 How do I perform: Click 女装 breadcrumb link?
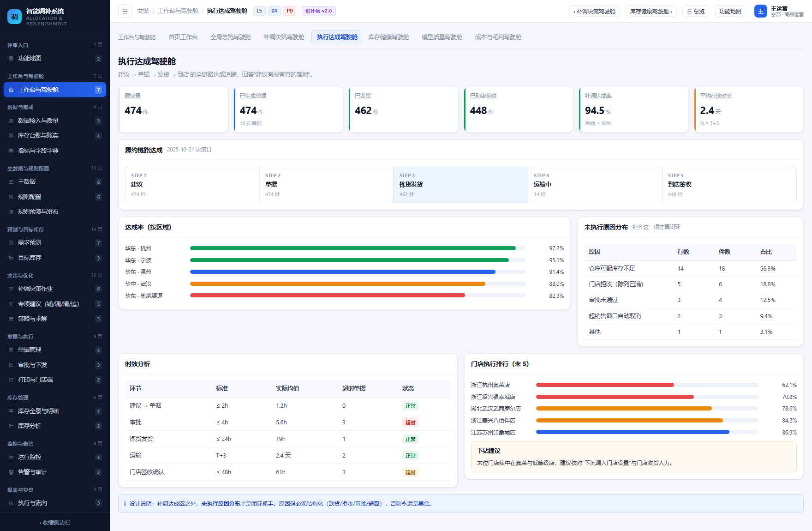[143, 11]
